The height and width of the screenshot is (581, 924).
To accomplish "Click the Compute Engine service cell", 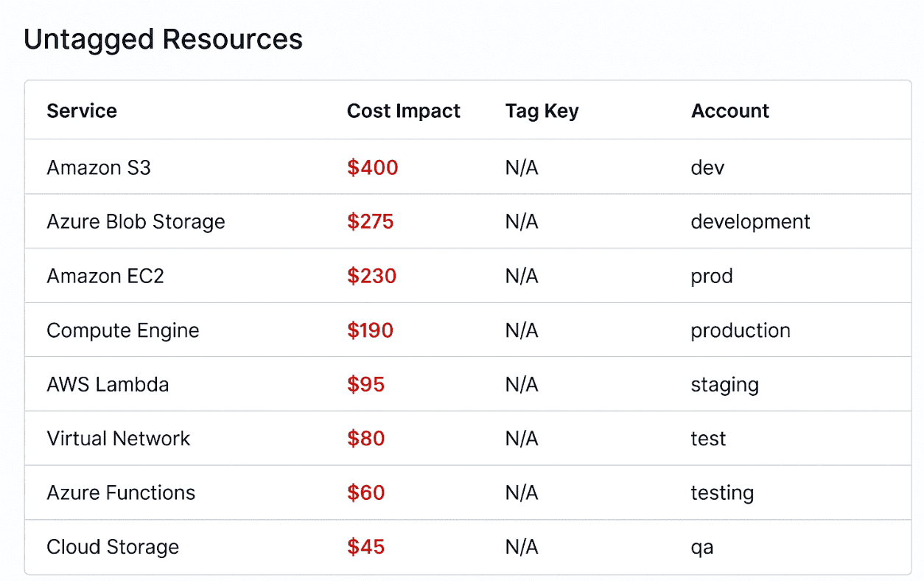I will (x=123, y=330).
